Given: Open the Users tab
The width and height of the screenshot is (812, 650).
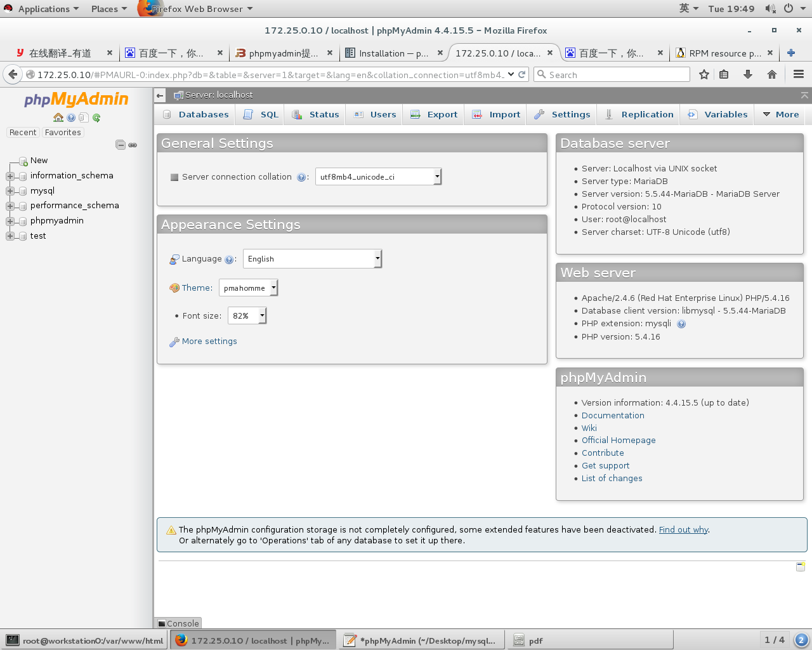Looking at the screenshot, I should coord(375,114).
